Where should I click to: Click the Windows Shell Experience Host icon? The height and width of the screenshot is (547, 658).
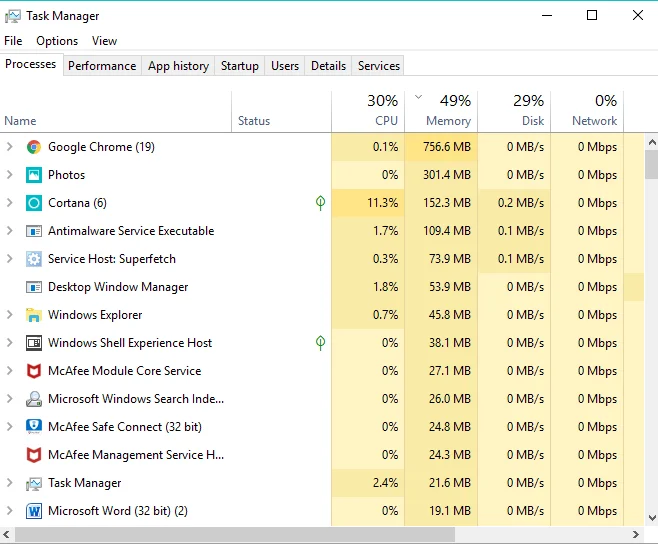(x=34, y=343)
